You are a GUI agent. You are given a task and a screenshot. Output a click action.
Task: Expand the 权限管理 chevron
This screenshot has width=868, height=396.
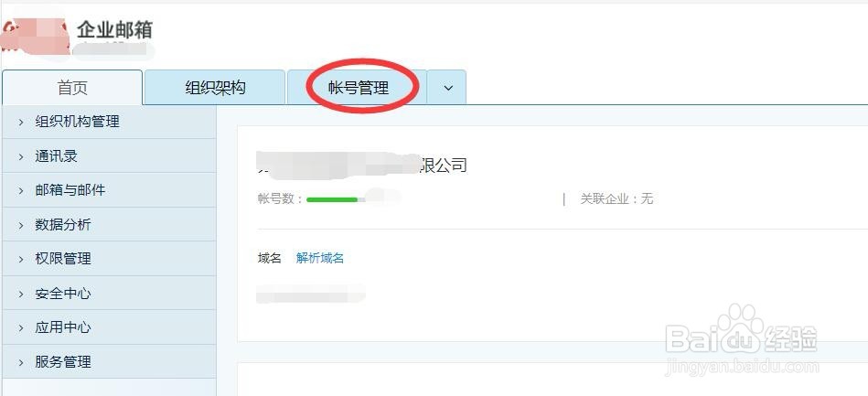click(21, 259)
